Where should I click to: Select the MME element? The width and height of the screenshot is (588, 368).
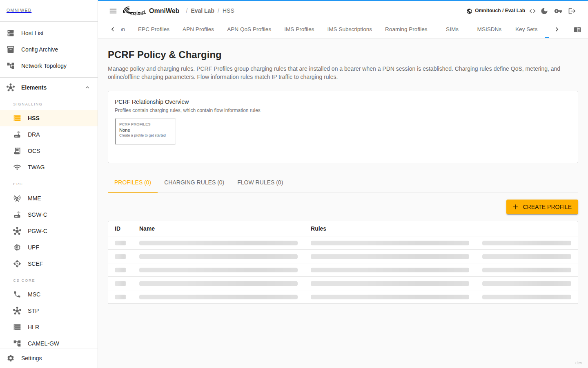click(x=49, y=198)
